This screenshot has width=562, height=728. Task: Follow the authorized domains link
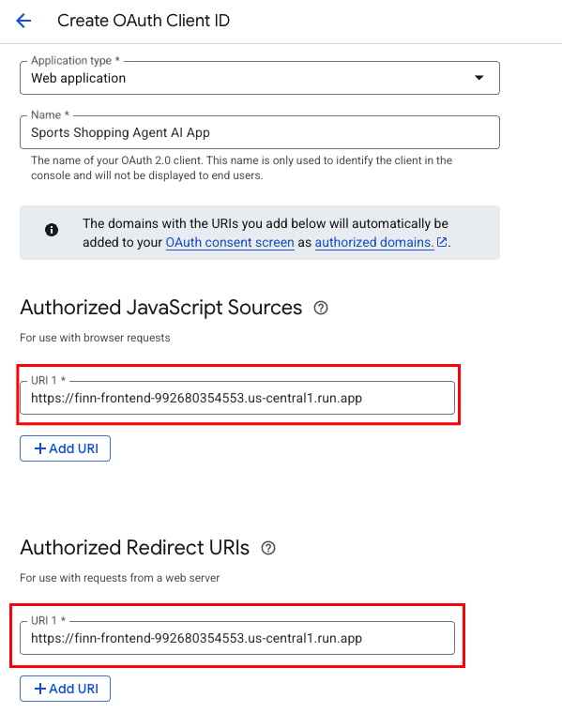click(374, 242)
